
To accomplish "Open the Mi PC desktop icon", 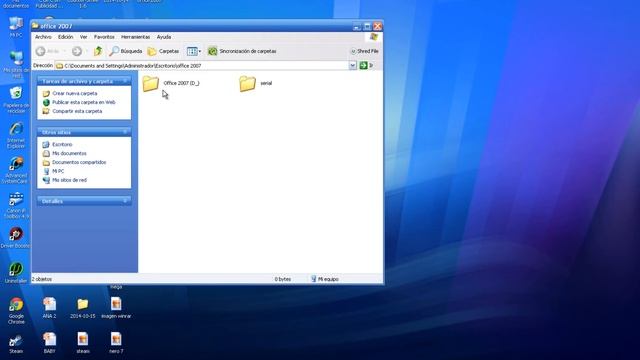I will [x=16, y=27].
